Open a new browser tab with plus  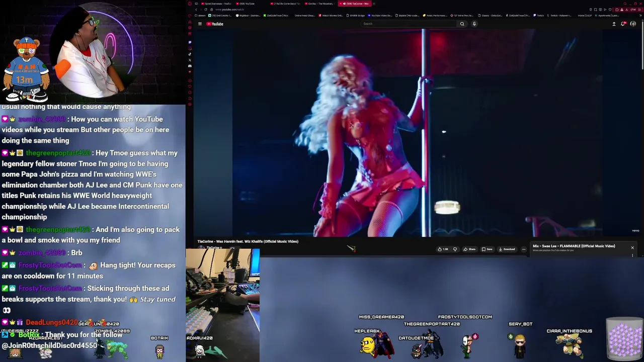point(374,4)
